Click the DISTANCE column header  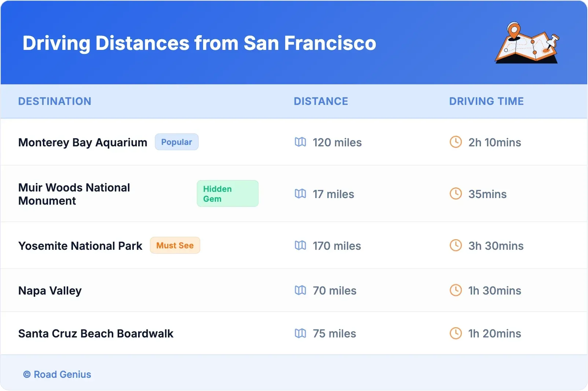point(321,101)
